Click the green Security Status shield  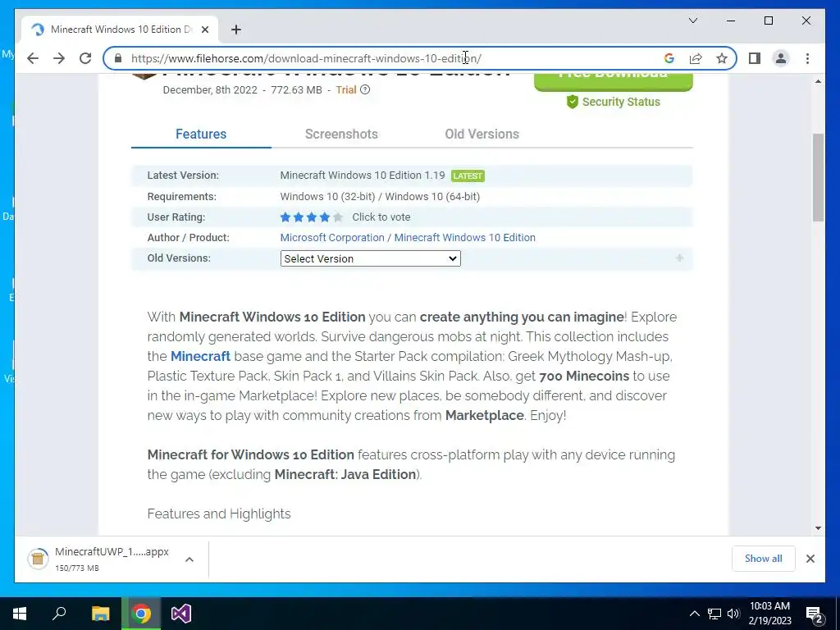point(572,102)
